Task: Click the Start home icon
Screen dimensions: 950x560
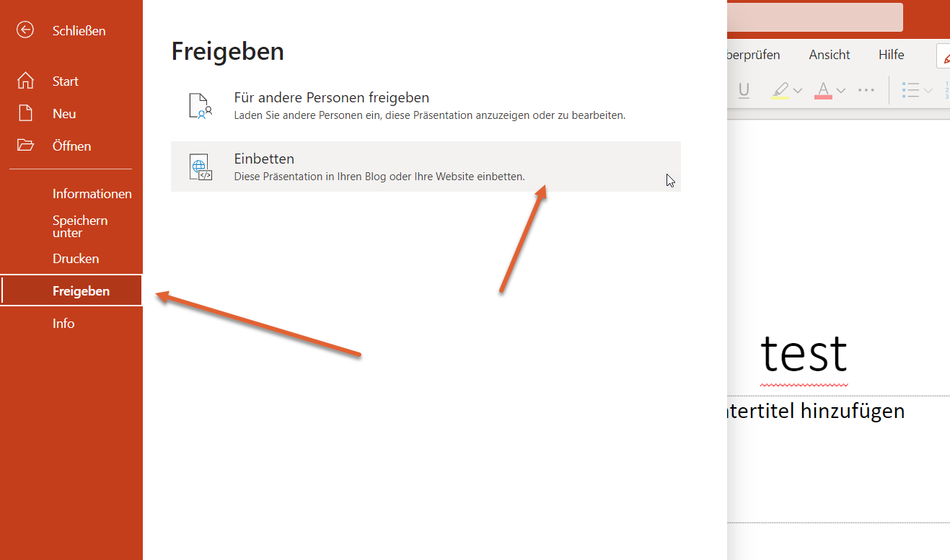Action: (25, 81)
